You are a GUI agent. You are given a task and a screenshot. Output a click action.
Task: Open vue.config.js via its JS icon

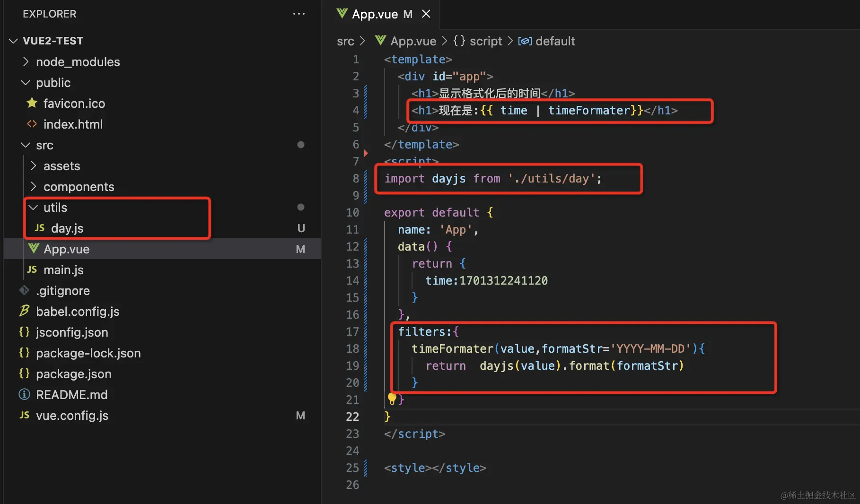point(25,415)
